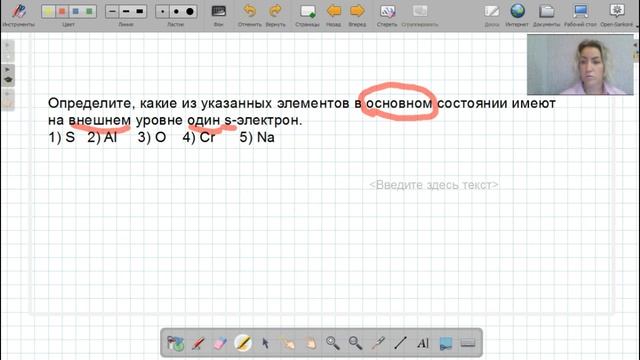
Task: Open the Стереть erase options
Action: pos(387,15)
